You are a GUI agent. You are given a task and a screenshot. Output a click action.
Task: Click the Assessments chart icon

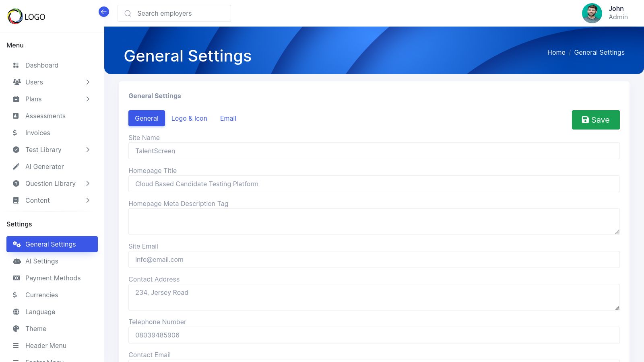(16, 116)
